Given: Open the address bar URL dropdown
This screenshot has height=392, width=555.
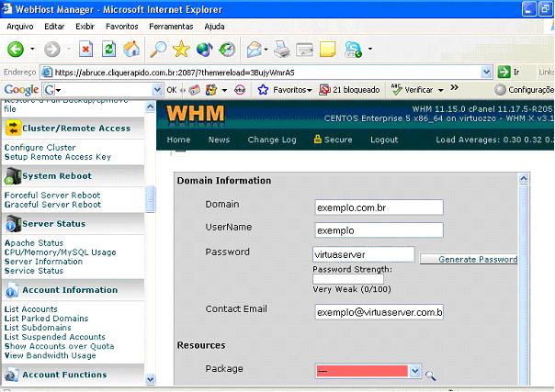Looking at the screenshot, I should 487,73.
